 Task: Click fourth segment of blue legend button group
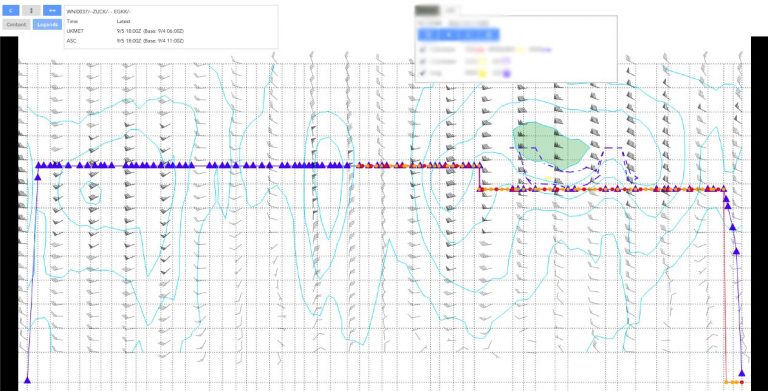pos(489,34)
